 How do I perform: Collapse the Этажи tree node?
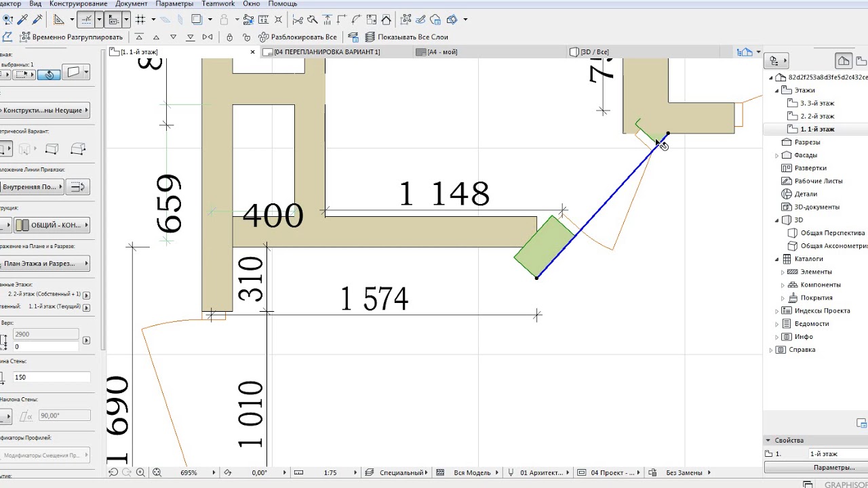click(x=777, y=90)
